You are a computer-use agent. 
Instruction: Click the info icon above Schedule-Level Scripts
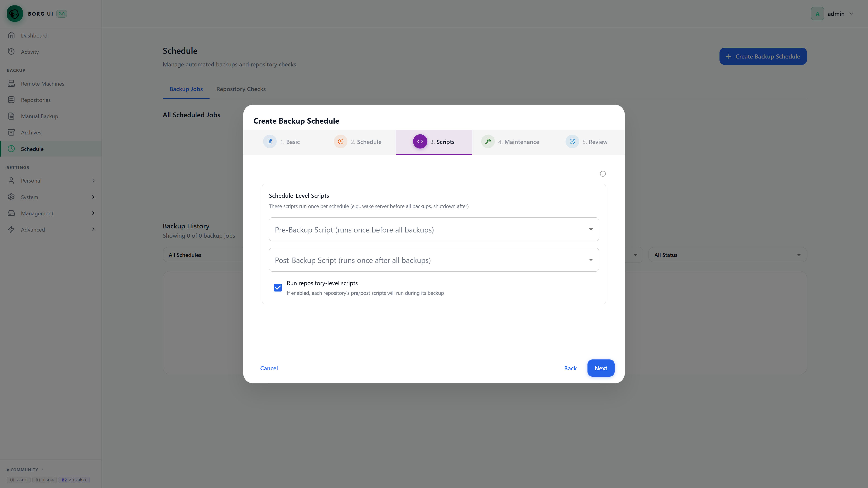pyautogui.click(x=602, y=174)
